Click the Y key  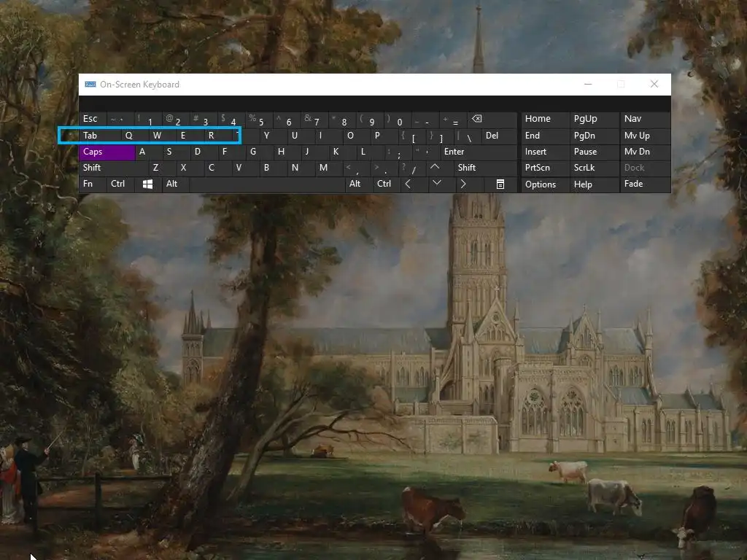coord(273,136)
